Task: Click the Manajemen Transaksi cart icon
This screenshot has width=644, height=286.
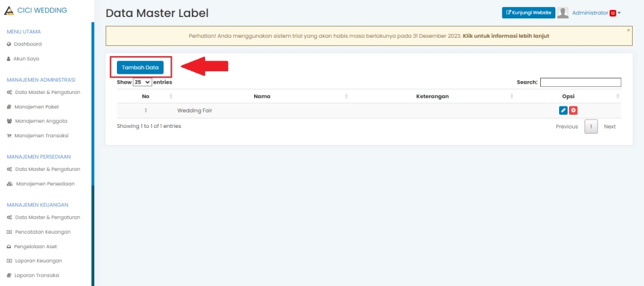Action: (x=9, y=136)
